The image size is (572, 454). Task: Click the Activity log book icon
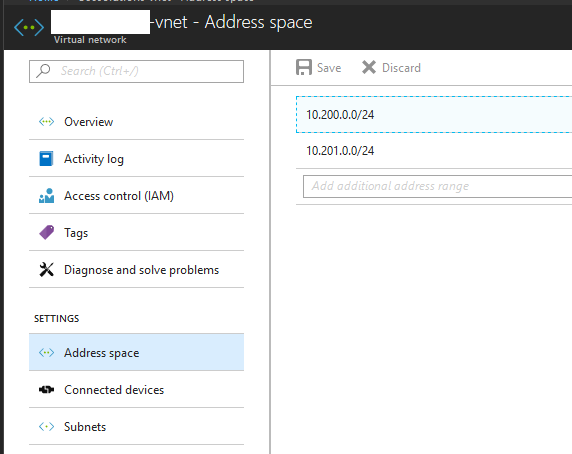(x=46, y=159)
